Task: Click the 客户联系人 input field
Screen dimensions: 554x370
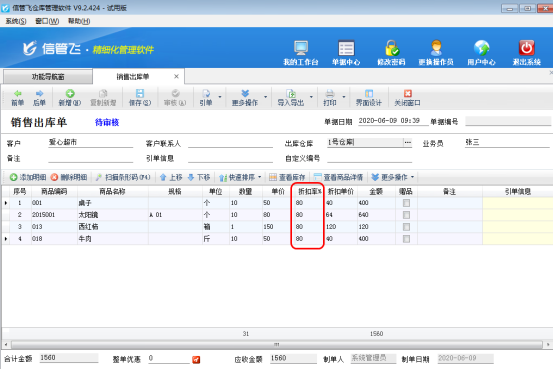Action: (230, 143)
